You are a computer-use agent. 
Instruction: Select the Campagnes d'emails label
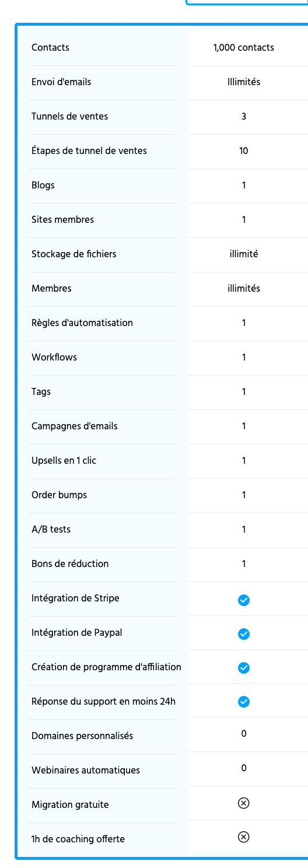pos(75,426)
